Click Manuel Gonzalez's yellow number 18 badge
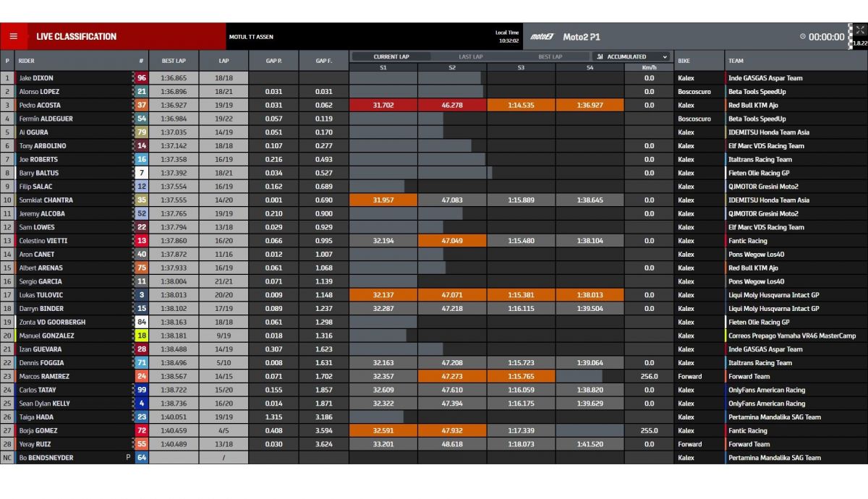 pyautogui.click(x=142, y=336)
